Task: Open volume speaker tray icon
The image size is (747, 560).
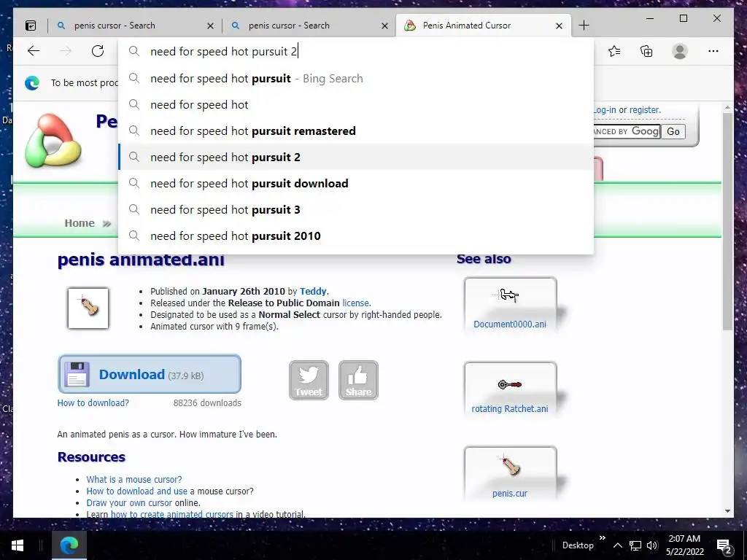Action: pyautogui.click(x=652, y=545)
